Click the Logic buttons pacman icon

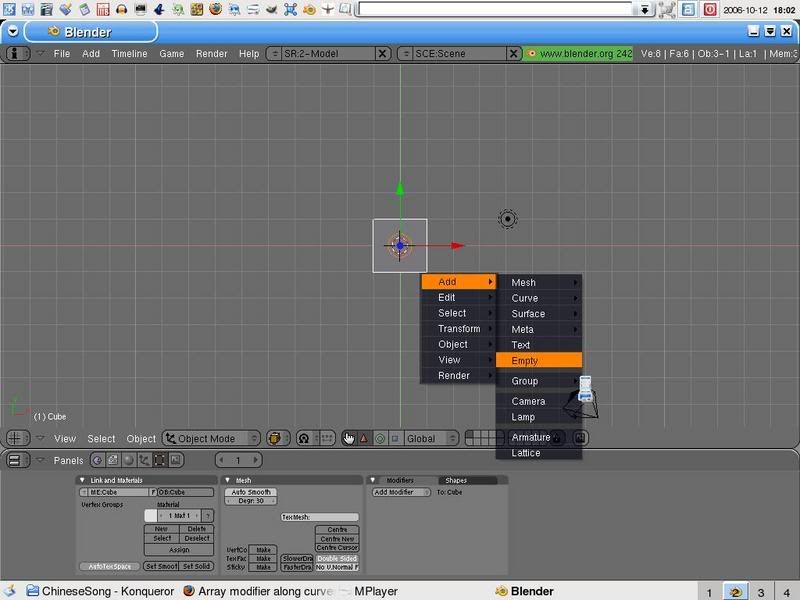tap(98, 460)
